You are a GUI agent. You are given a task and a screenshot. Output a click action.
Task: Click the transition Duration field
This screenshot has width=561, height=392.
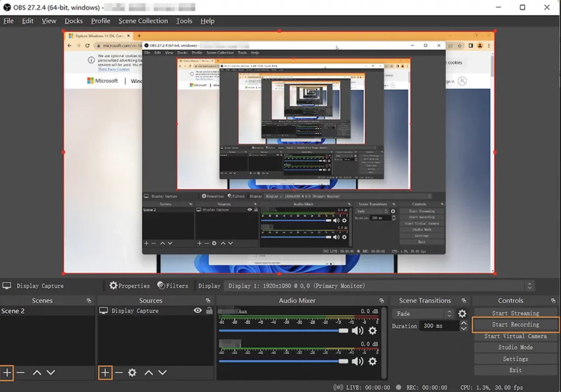point(439,326)
